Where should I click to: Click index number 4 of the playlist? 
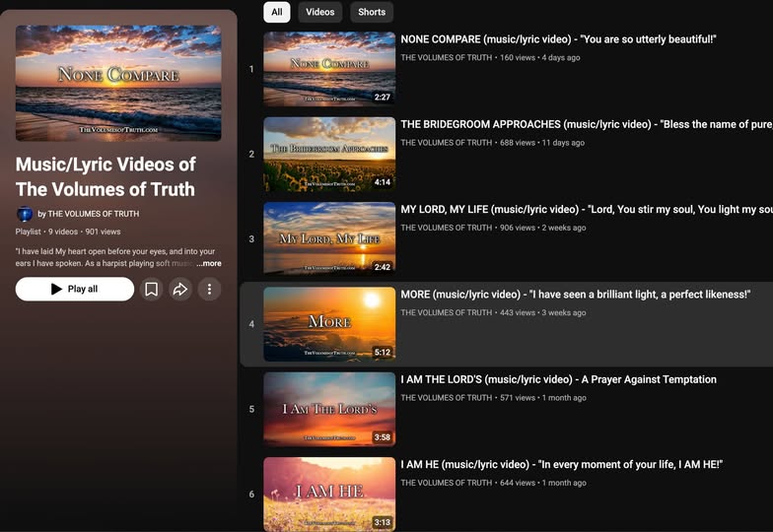pos(251,324)
